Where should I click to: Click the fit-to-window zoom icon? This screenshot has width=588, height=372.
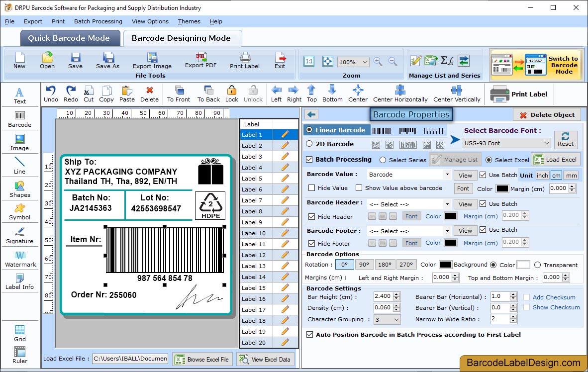(328, 62)
